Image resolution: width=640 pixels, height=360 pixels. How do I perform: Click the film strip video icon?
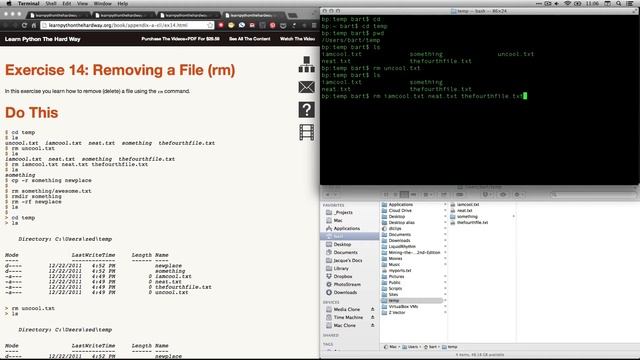point(307,132)
